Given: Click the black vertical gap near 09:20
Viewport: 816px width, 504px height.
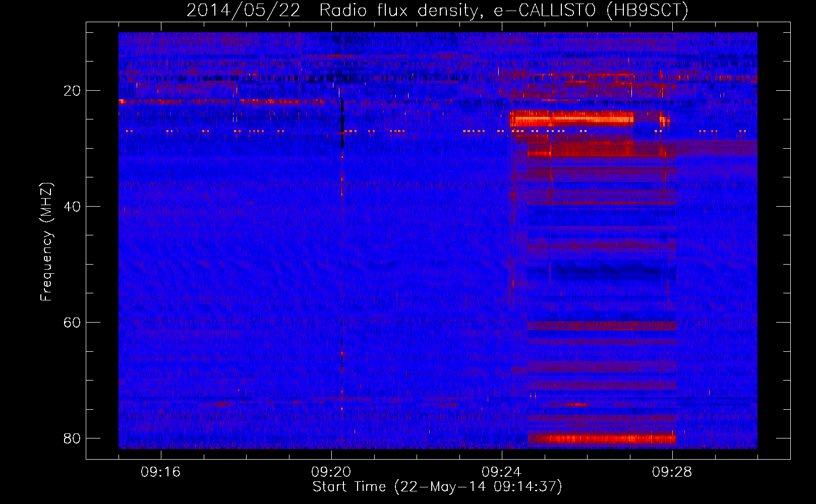Looking at the screenshot, I should 342,123.
